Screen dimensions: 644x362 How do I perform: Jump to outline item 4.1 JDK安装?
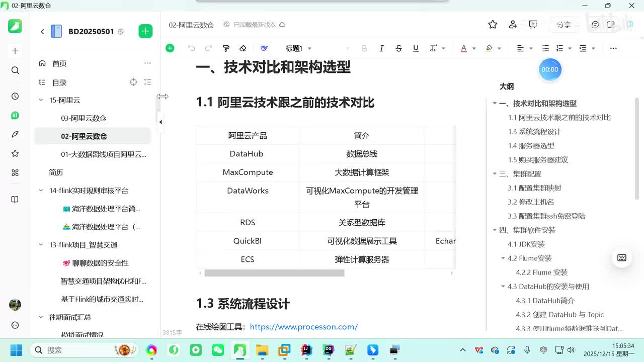[526, 244]
